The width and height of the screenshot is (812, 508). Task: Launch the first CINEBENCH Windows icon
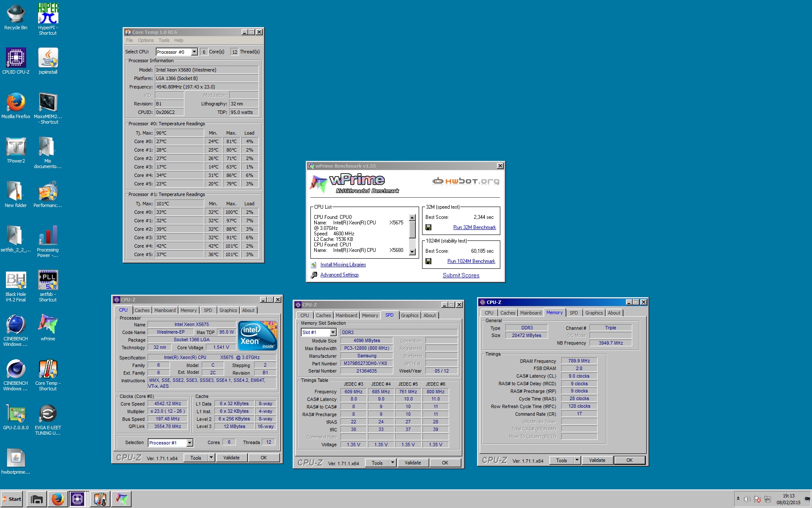[16, 331]
